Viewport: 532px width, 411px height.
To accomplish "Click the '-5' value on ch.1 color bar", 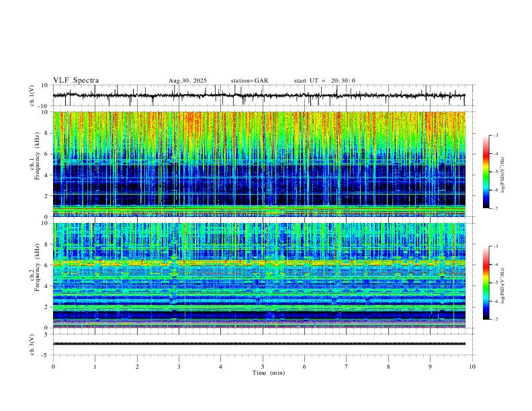I will (495, 172).
